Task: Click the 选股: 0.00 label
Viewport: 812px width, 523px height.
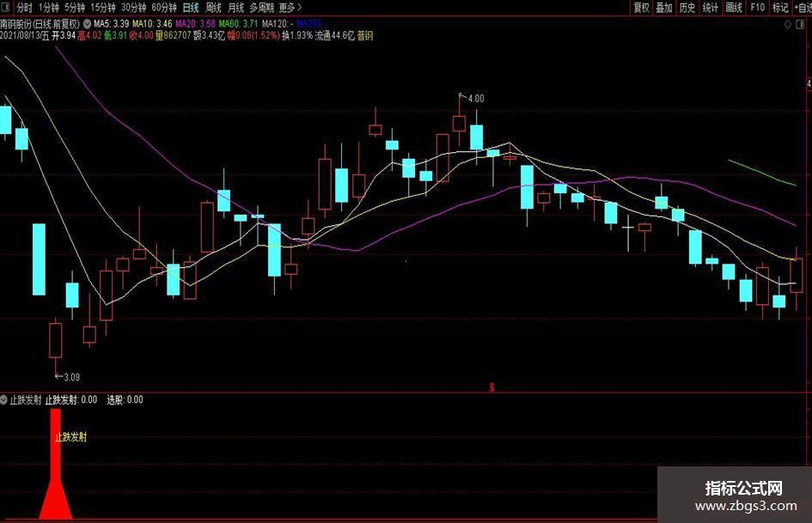Action: click(x=125, y=399)
